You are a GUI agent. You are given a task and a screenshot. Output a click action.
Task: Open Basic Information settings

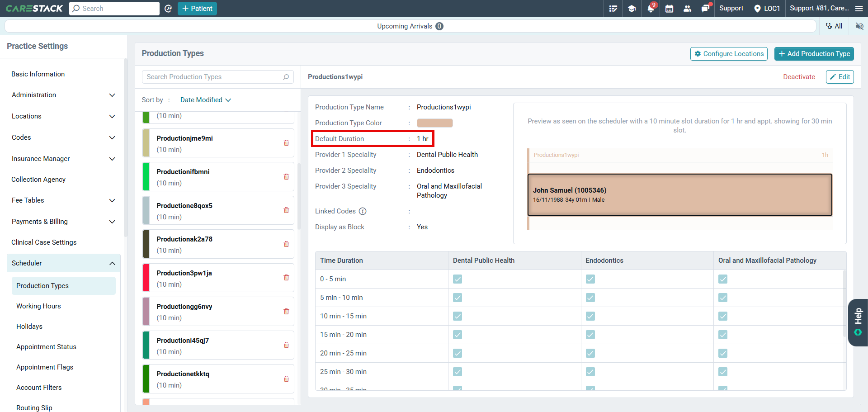tap(38, 74)
